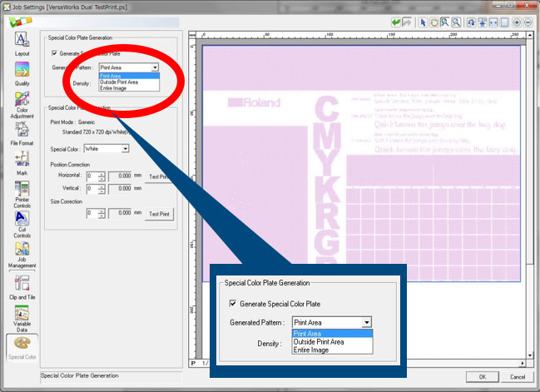
Task: Open the Variable Data panel
Action: (x=22, y=318)
